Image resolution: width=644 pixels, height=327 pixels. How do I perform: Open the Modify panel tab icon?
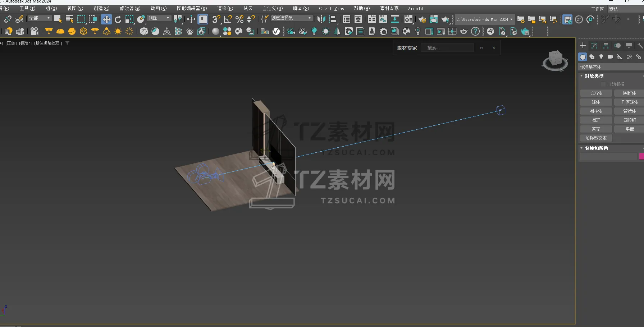(594, 45)
